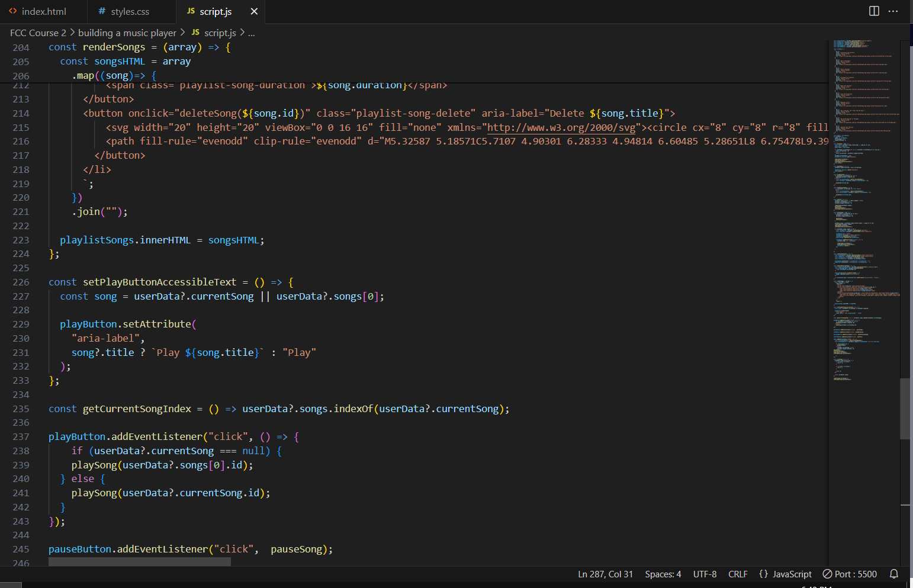This screenshot has width=913, height=588.
Task: Switch to the styles.css tab
Action: pos(130,11)
